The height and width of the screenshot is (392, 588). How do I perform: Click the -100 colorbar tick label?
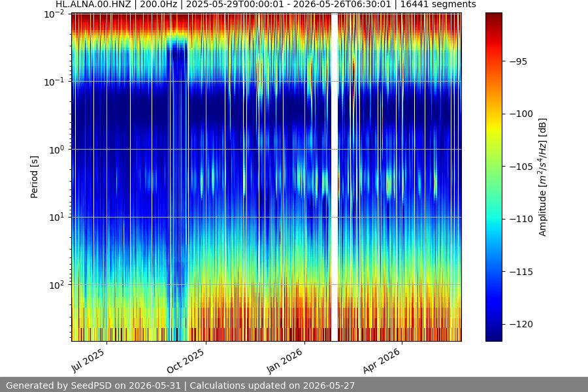tap(521, 114)
